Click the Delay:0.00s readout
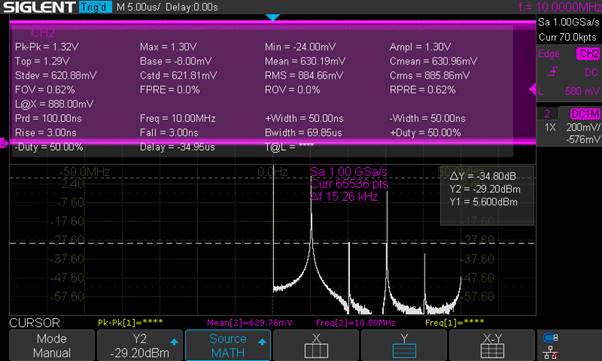This screenshot has width=602, height=361. pos(192,7)
